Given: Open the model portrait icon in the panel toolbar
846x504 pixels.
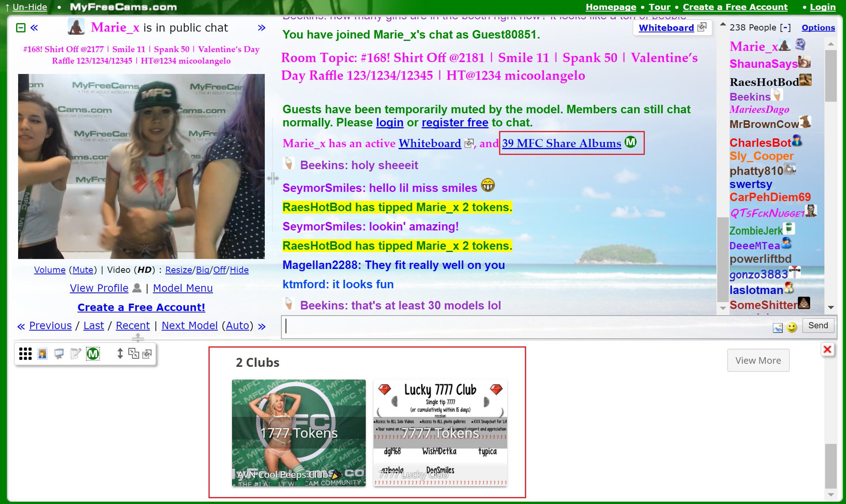Looking at the screenshot, I should coord(42,354).
